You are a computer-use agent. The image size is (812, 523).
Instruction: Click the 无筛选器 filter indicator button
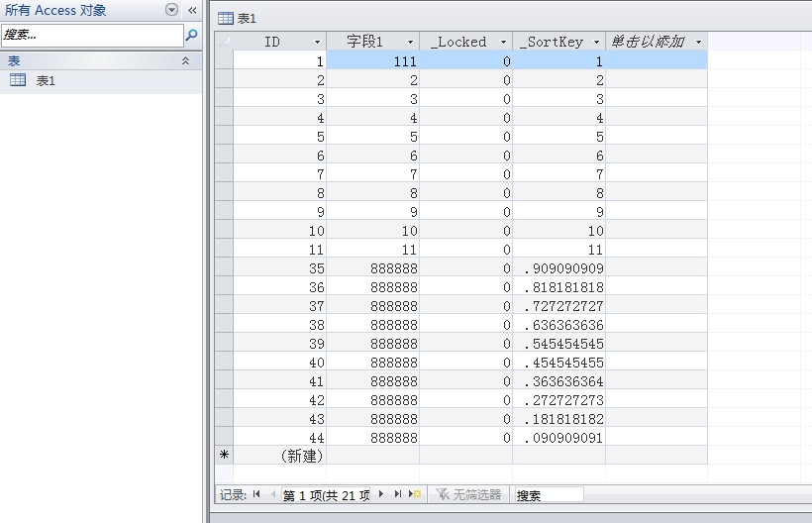468,495
